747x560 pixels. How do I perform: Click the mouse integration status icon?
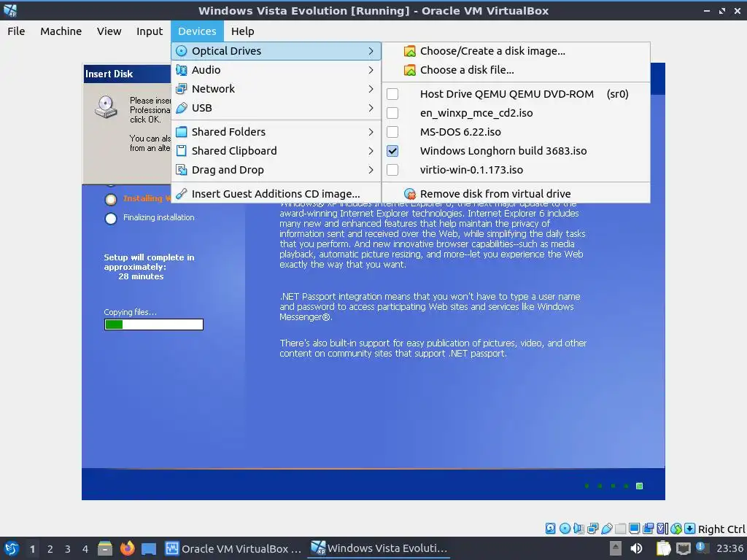676,528
